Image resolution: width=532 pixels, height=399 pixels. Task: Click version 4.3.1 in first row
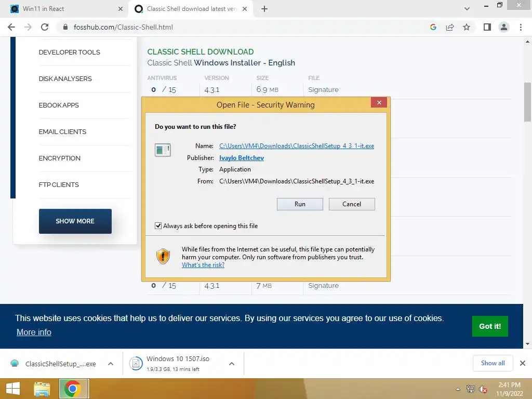[x=212, y=90]
